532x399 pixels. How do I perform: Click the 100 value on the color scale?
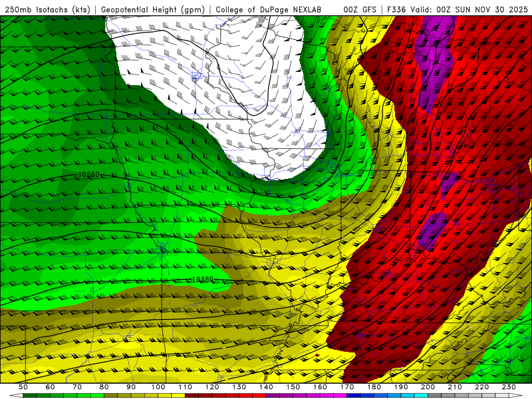[158, 387]
